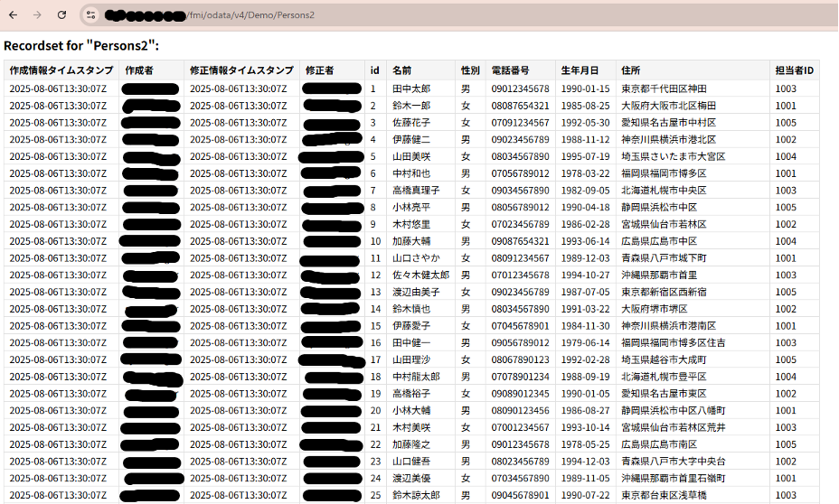Screen dimensions: 839x504
Task: Click the 修正情報タイムスタンプ column header
Action: [241, 70]
